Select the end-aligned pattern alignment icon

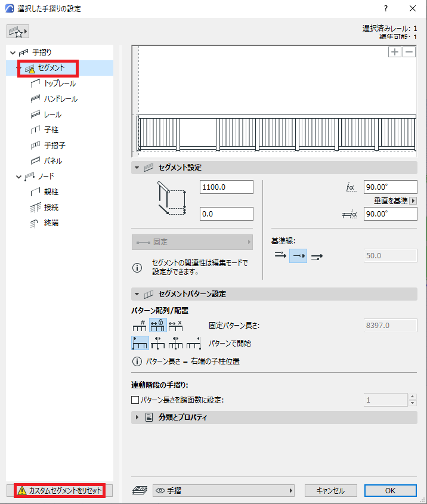(194, 343)
